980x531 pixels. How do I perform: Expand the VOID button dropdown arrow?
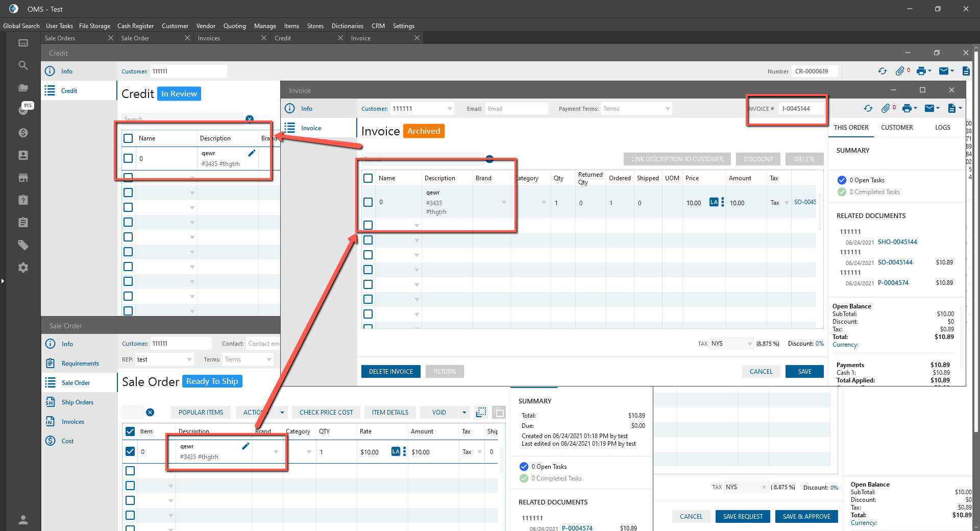pyautogui.click(x=464, y=413)
